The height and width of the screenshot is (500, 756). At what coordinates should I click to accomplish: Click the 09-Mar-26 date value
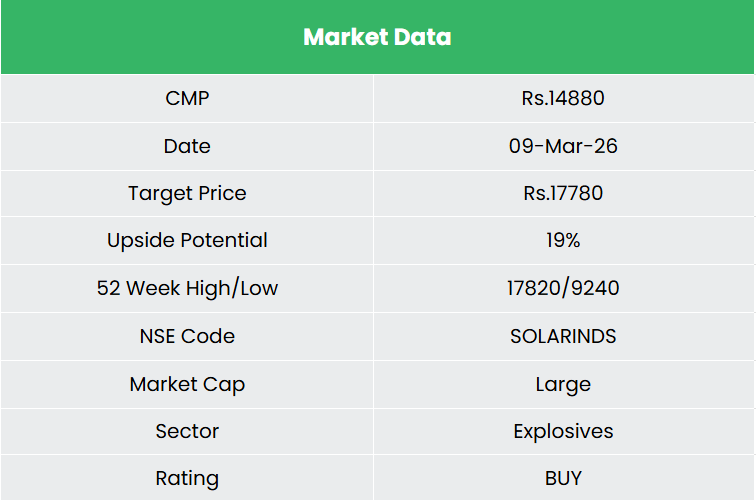(563, 146)
